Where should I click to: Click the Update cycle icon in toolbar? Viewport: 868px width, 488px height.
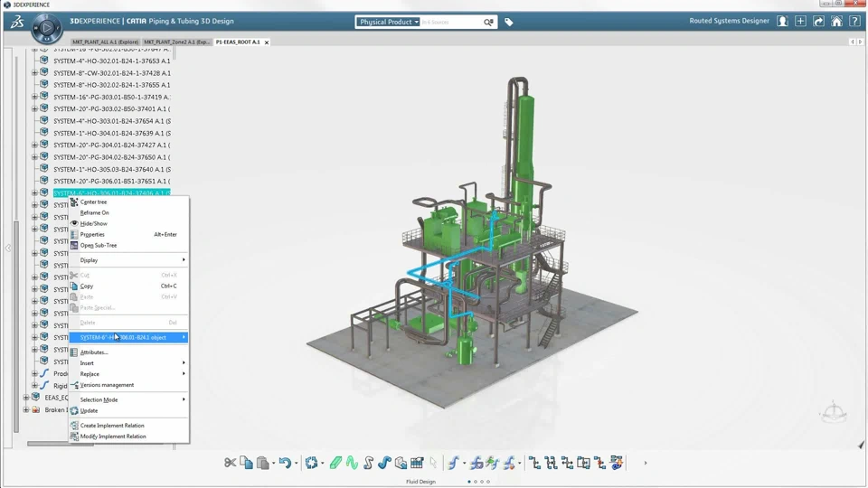click(x=311, y=463)
